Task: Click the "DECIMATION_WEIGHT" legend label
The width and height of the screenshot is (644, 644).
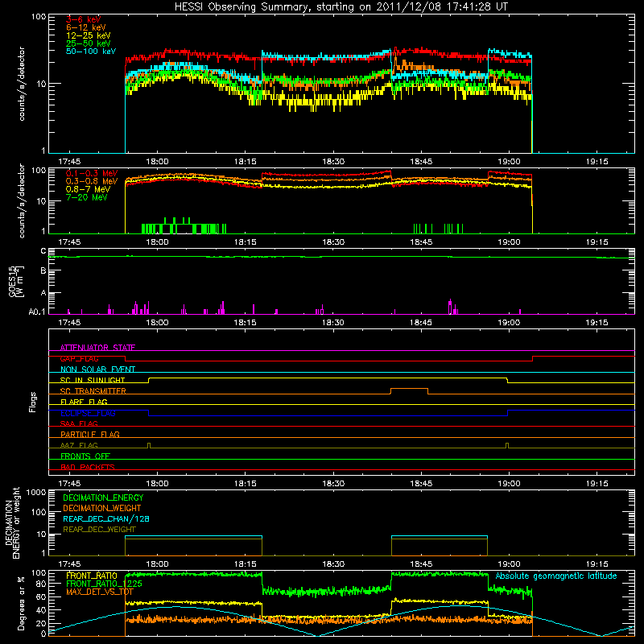Action: [x=102, y=508]
